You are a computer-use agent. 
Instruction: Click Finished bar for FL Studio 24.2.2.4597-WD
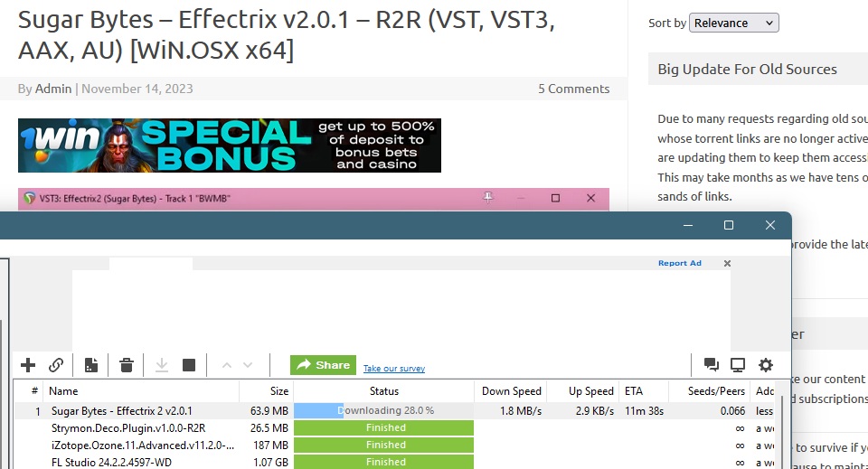coord(383,462)
